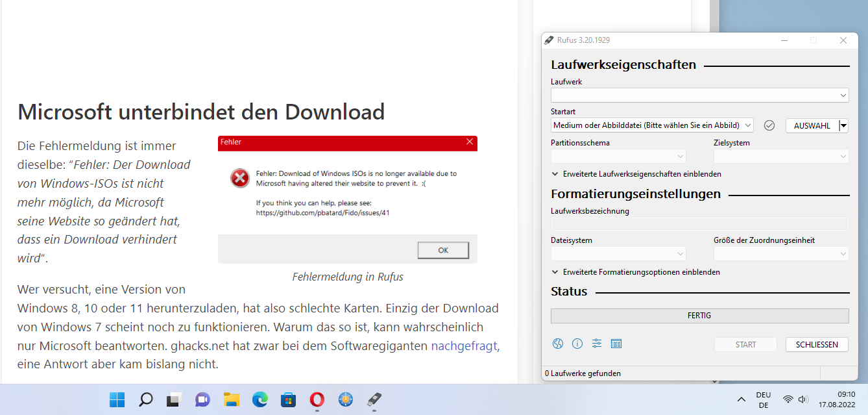
Task: Open volume speaker tray icon
Action: [803, 399]
